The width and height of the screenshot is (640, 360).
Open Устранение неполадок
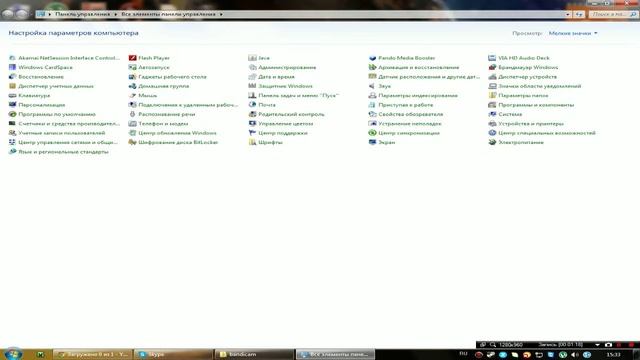pyautogui.click(x=410, y=124)
